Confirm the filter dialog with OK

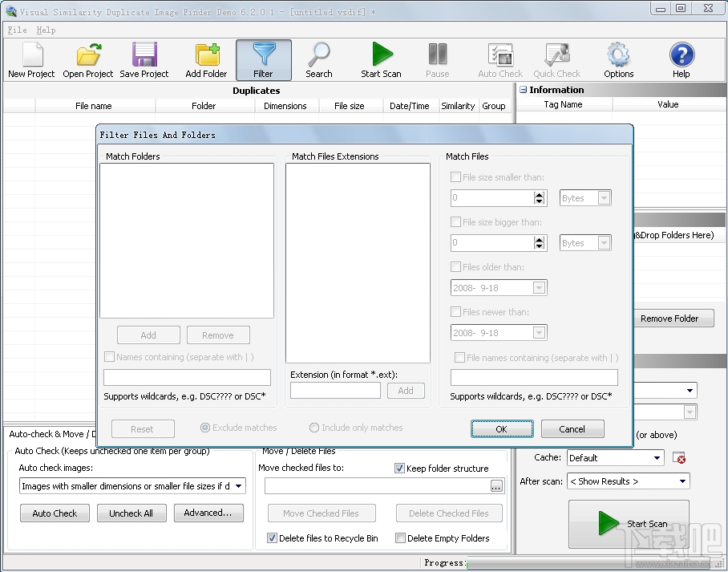[502, 428]
